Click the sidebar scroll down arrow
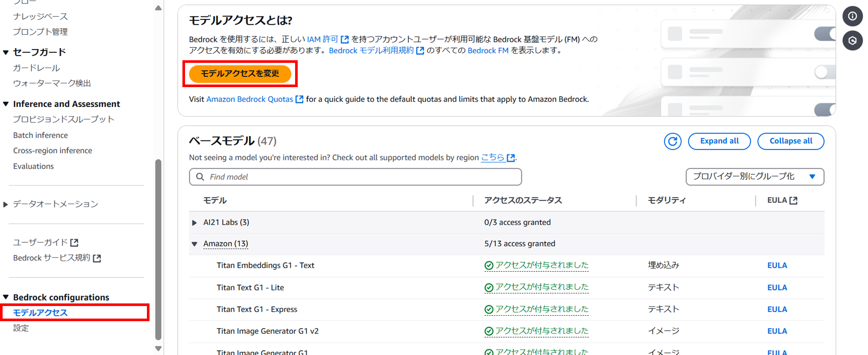This screenshot has height=355, width=868. pyautogui.click(x=158, y=348)
